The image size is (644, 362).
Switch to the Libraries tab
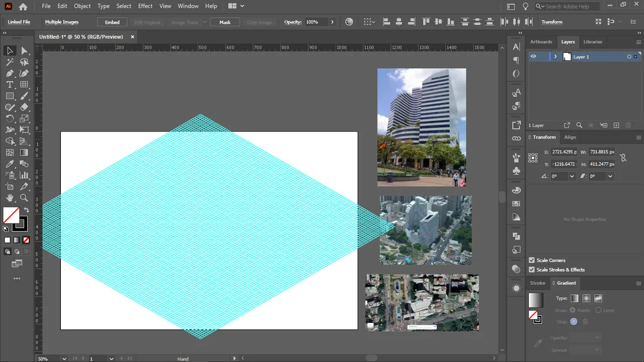click(593, 42)
